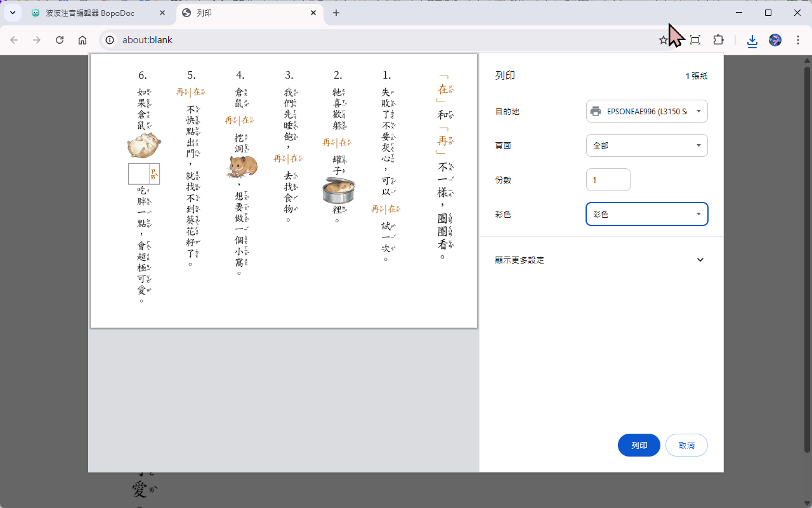Image resolution: width=812 pixels, height=508 pixels.
Task: Open the 頁面 dropdown showing 全部
Action: pos(646,145)
